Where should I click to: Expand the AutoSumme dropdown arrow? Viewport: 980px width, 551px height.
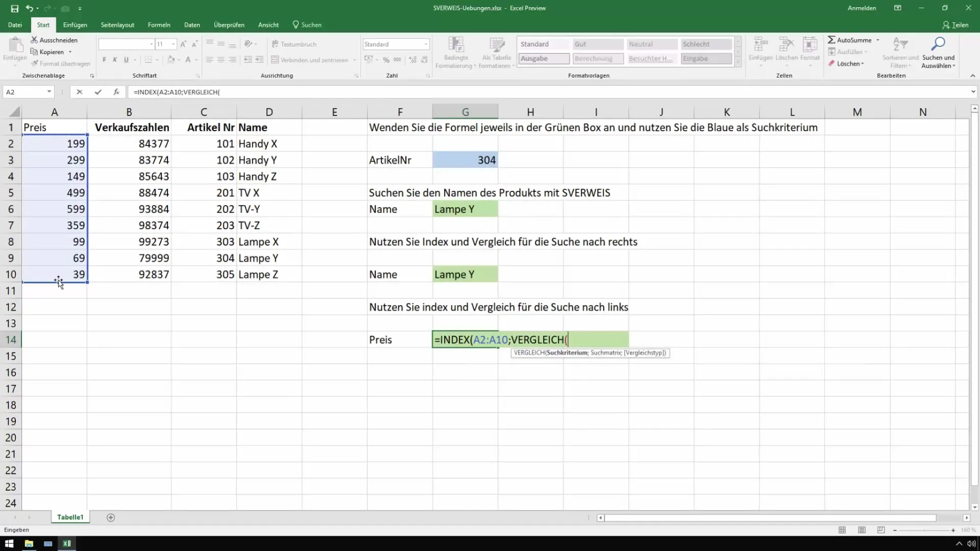(x=878, y=40)
